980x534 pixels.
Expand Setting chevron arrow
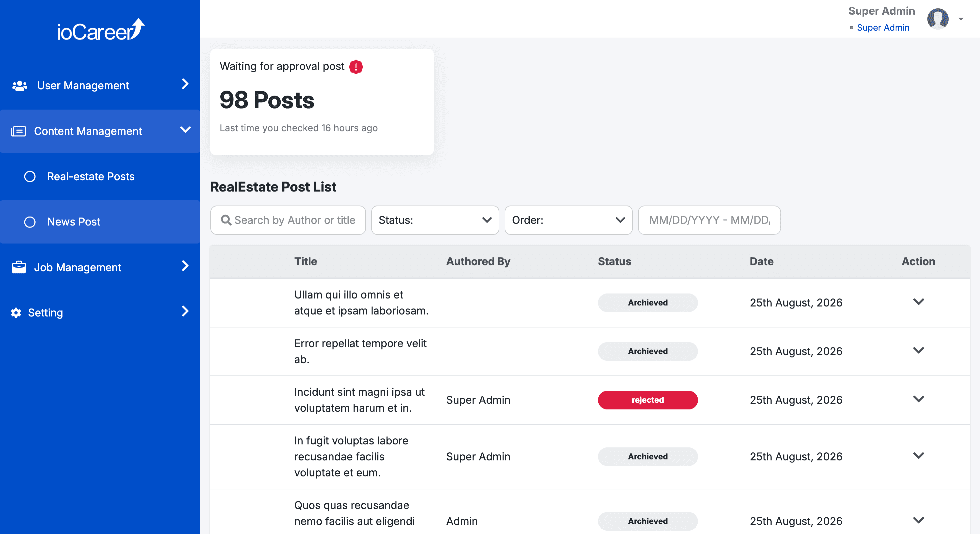[185, 311]
